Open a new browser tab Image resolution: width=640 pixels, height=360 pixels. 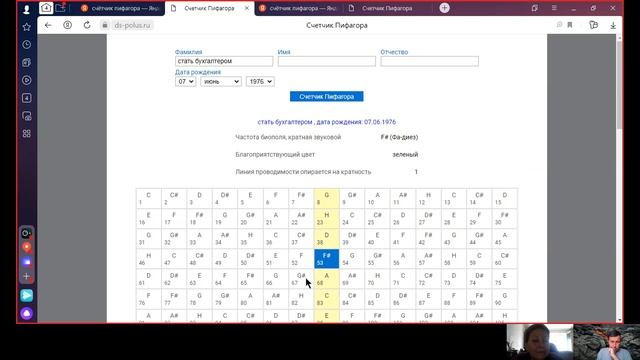(444, 8)
